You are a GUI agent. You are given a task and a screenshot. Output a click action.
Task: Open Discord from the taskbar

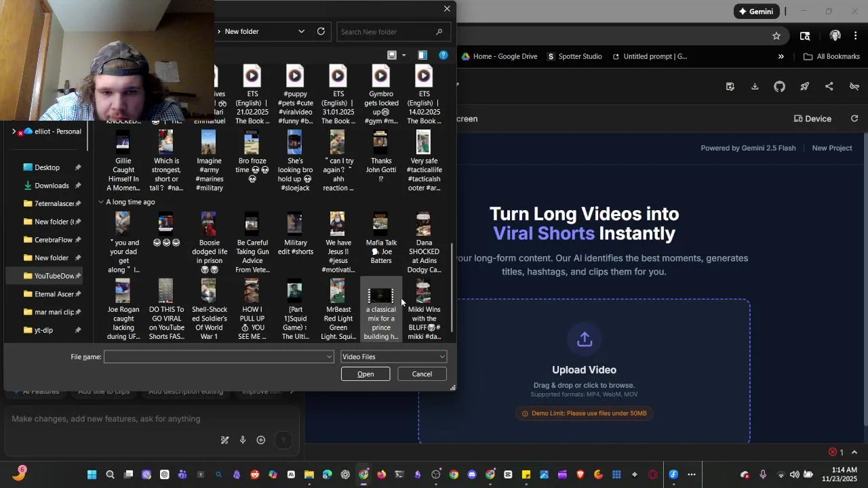pos(472,474)
